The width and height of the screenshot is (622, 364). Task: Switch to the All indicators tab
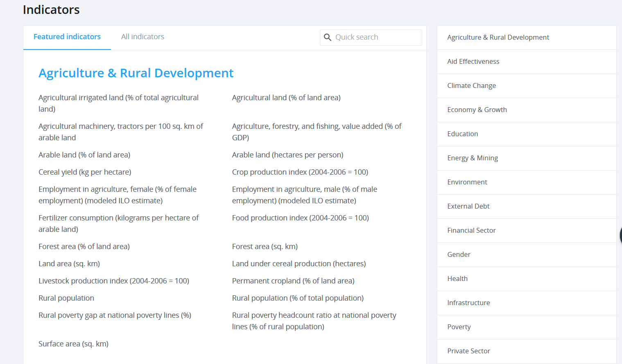[x=142, y=37]
